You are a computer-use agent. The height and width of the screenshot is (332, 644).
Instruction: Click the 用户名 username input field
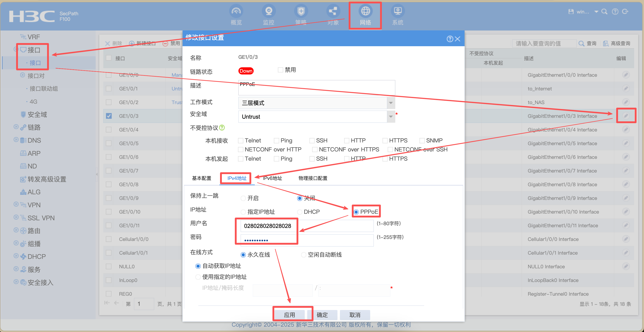click(307, 226)
